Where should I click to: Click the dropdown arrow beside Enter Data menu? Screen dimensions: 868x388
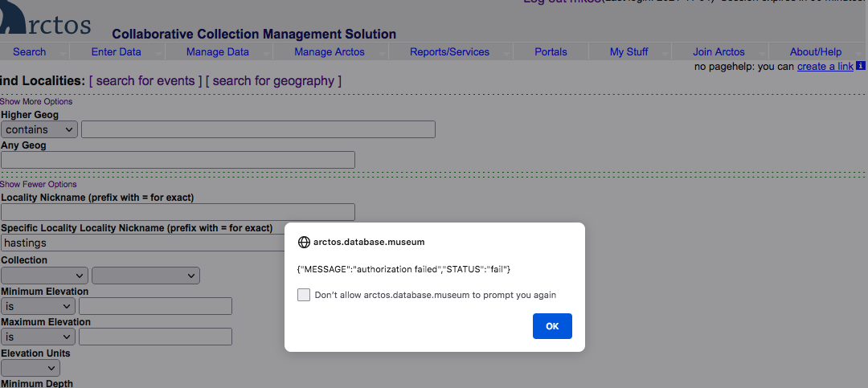pyautogui.click(x=158, y=55)
